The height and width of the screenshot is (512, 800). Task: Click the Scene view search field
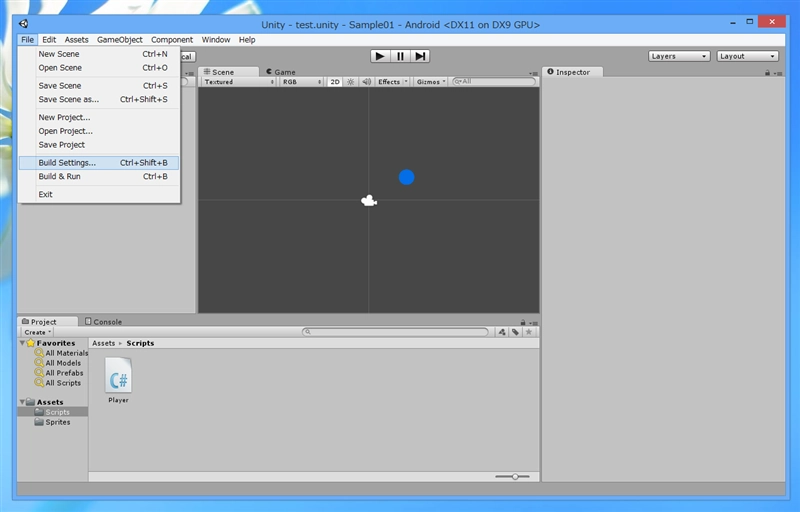click(494, 82)
